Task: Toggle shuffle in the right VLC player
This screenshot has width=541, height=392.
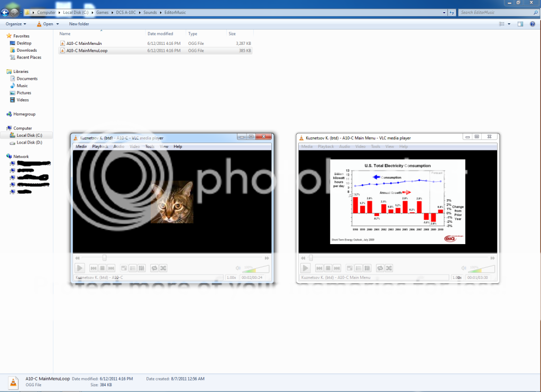Action: 389,268
